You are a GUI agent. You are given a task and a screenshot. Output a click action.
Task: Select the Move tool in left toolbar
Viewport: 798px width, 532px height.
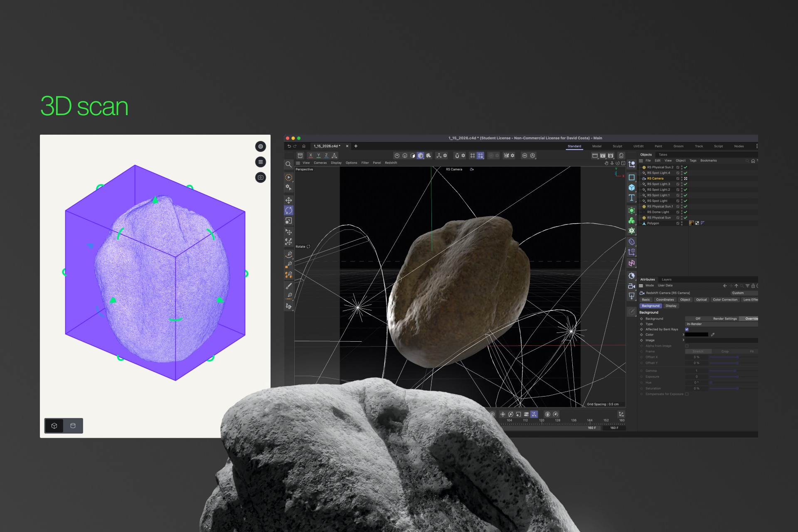(x=288, y=200)
